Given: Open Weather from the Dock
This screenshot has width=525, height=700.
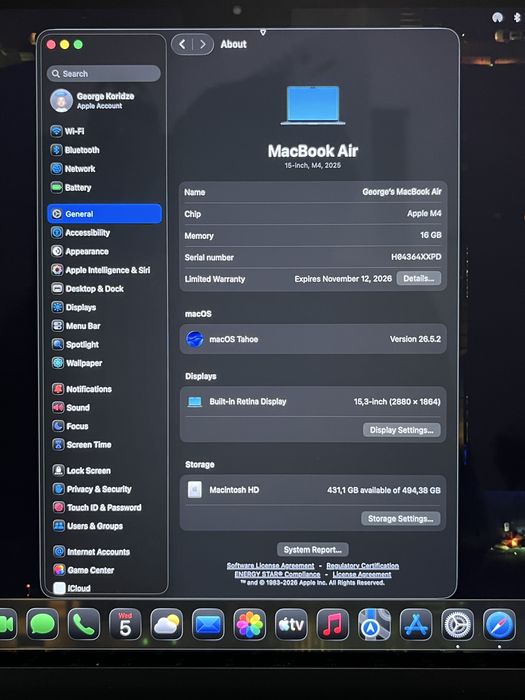Looking at the screenshot, I should click(x=167, y=624).
